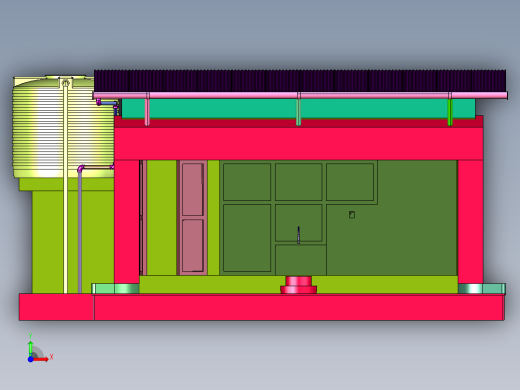Select the grey vertical pipe beside tank stand

pos(80,232)
